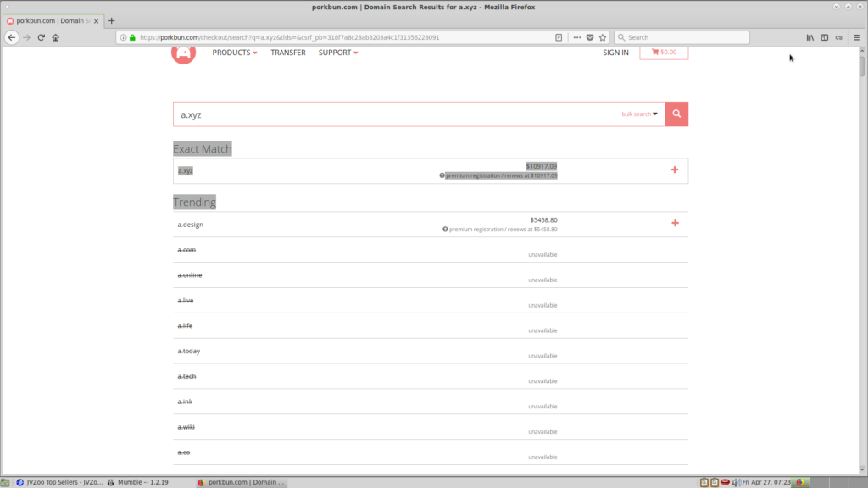Screen dimensions: 868x488
Task: Toggle the Firefox sidebar icon
Action: click(824, 37)
